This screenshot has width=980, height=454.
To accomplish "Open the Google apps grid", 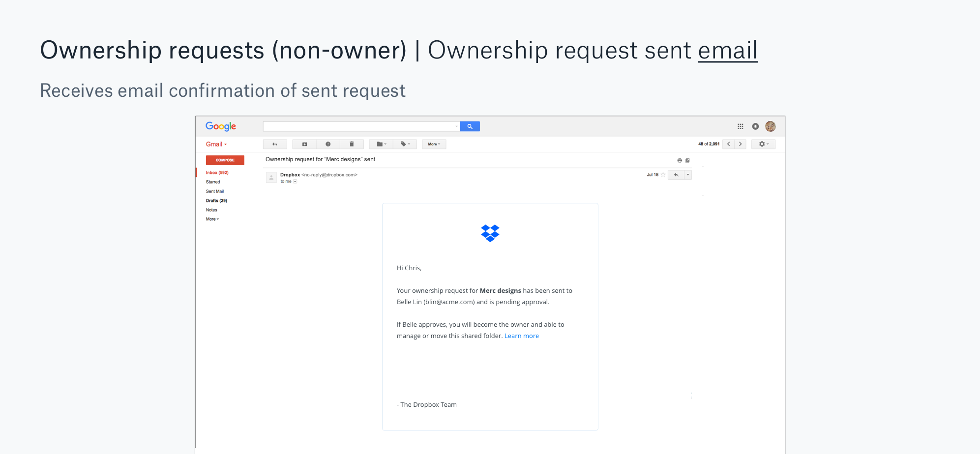I will (740, 126).
